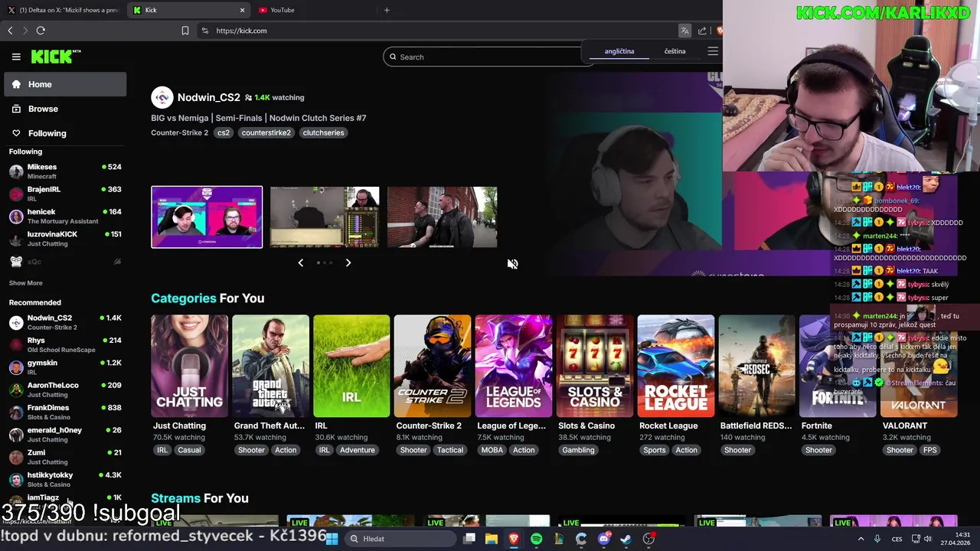Open recommended channel gymskin
This screenshot has width=980, height=551.
click(65, 367)
